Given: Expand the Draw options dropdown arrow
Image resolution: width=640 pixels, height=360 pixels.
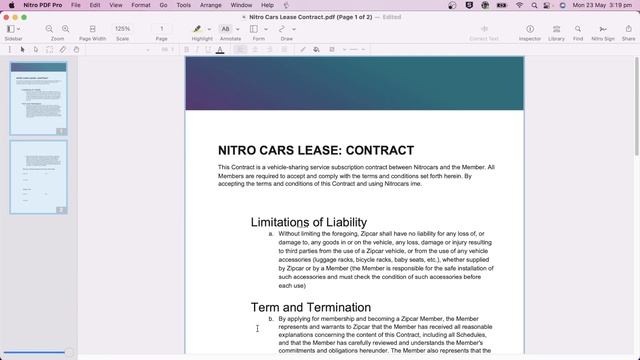Looking at the screenshot, I should pos(294,29).
